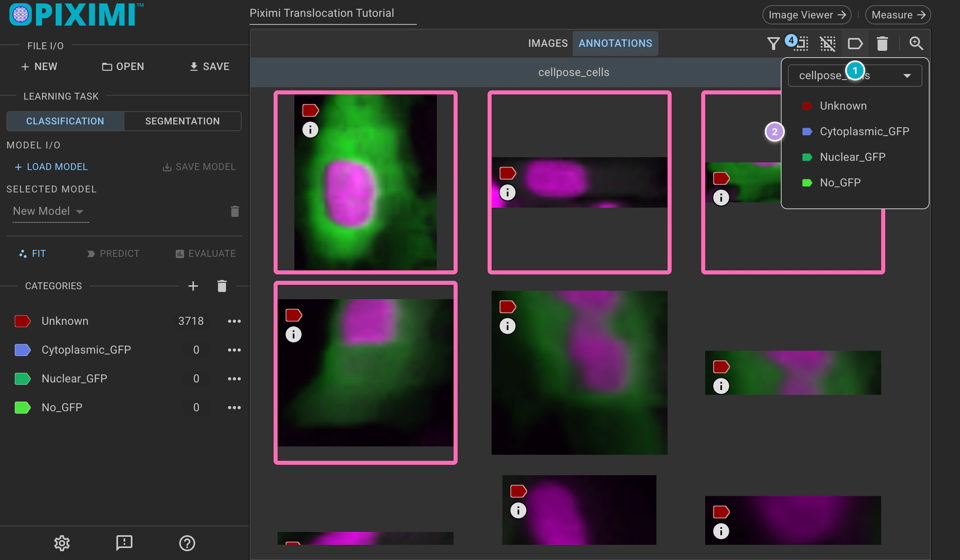Image resolution: width=960 pixels, height=560 pixels.
Task: Choose Nuclear_GFP from category popup
Action: coord(855,157)
